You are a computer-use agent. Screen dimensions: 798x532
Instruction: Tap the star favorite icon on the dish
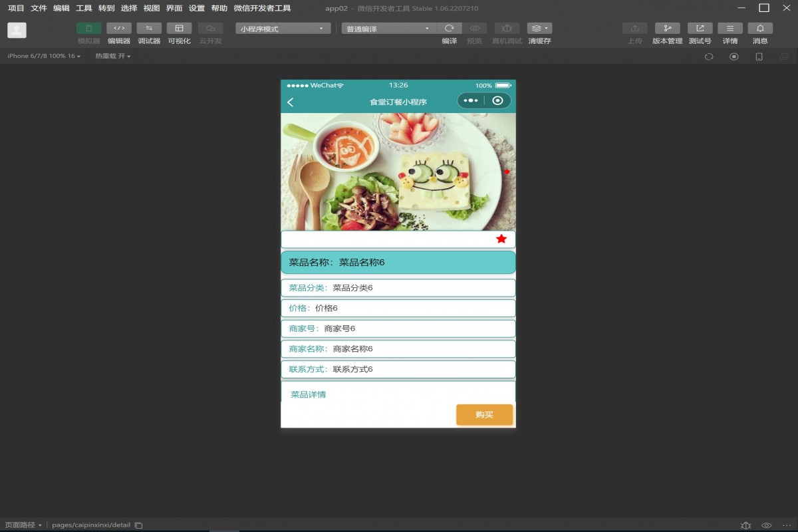tap(501, 238)
